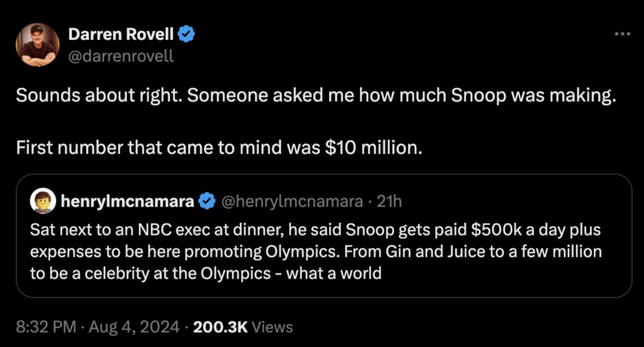Open the quoted tweet about the NBC exec
Screen dimensions: 644x347
(x=323, y=252)
